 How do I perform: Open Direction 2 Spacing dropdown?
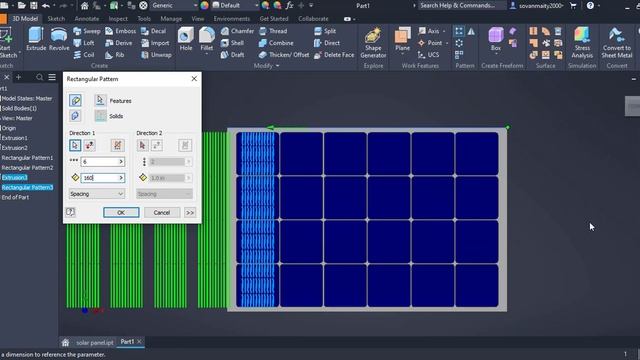(164, 194)
